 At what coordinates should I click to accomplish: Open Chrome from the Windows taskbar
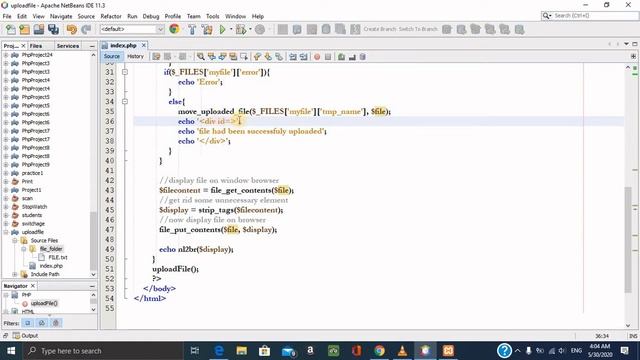tap(379, 351)
